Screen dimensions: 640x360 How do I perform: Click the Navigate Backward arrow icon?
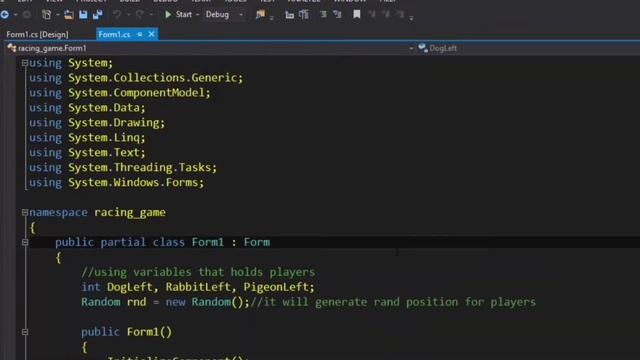pos(5,15)
